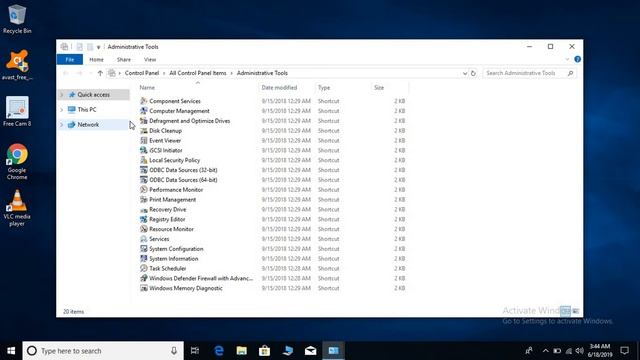Click Search Administrative Tools field

pyautogui.click(x=529, y=73)
